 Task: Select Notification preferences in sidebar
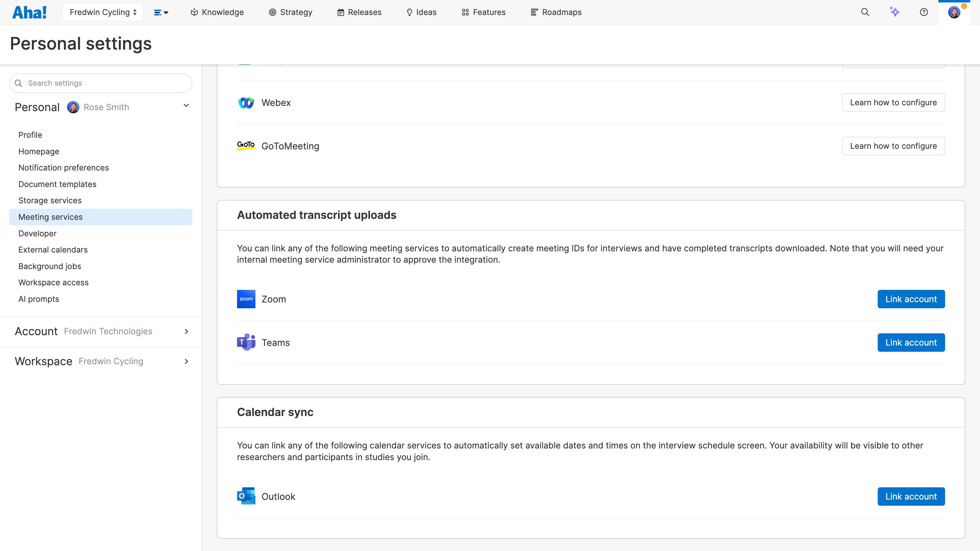tap(63, 167)
